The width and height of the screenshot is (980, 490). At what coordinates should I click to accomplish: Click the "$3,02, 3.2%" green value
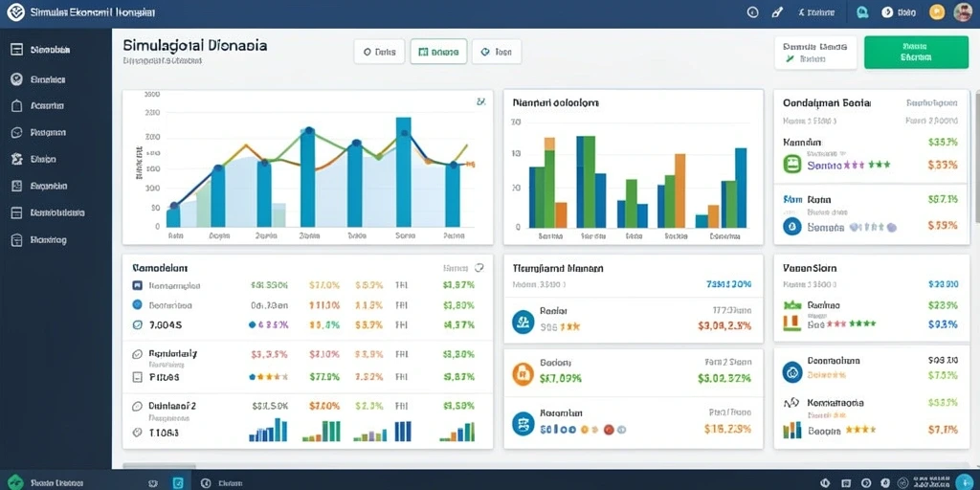click(724, 377)
